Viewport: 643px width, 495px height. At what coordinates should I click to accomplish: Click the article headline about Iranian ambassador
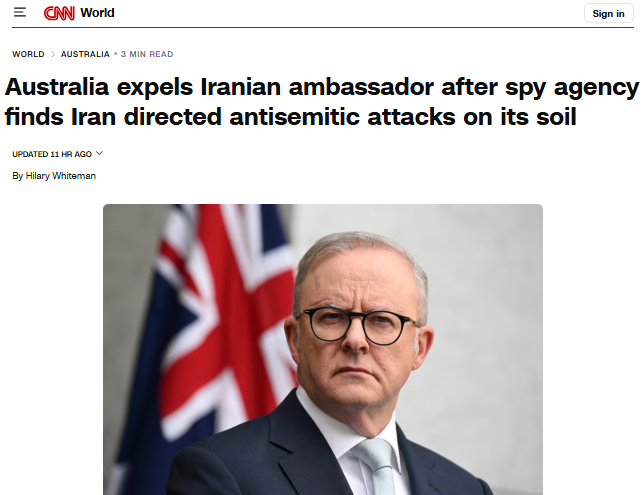tap(322, 101)
